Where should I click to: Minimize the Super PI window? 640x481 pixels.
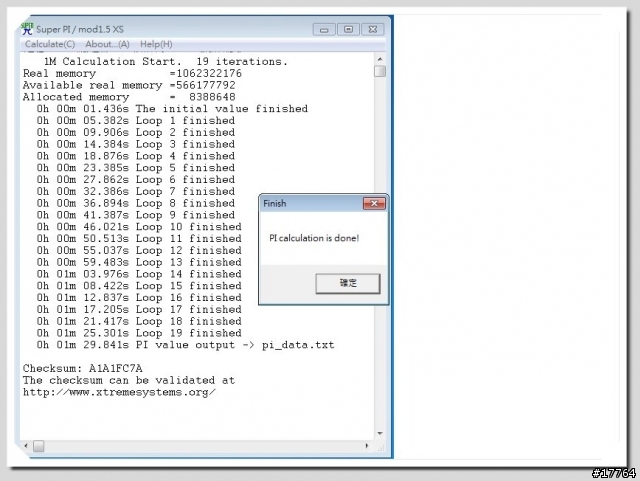(324, 29)
